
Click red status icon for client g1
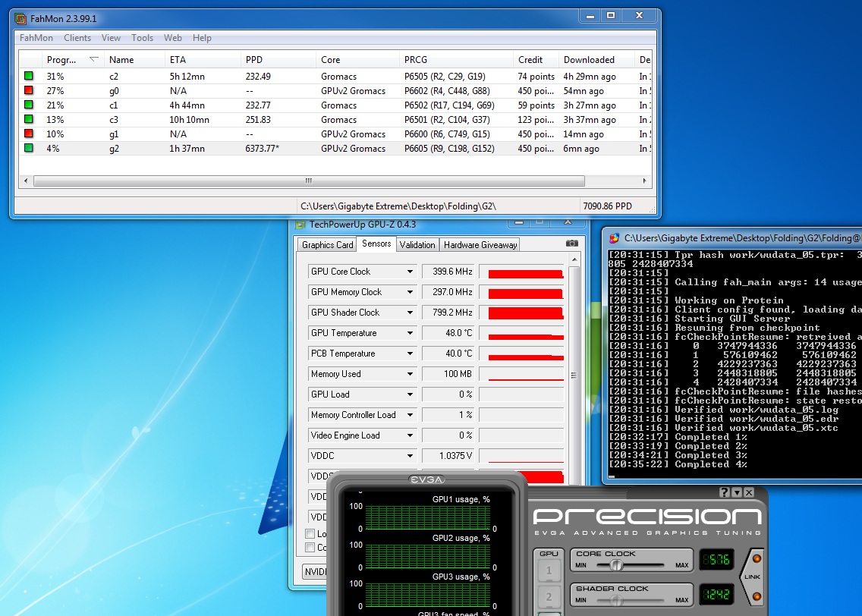click(x=29, y=133)
